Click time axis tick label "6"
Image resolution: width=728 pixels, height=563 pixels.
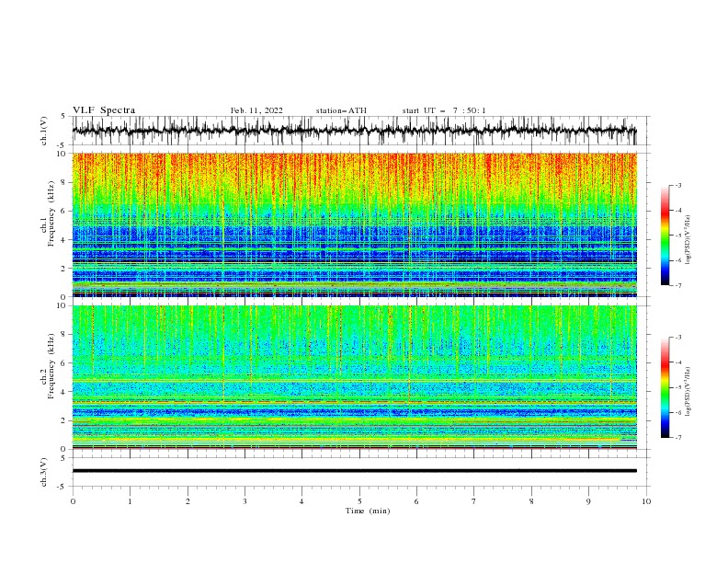pos(416,501)
